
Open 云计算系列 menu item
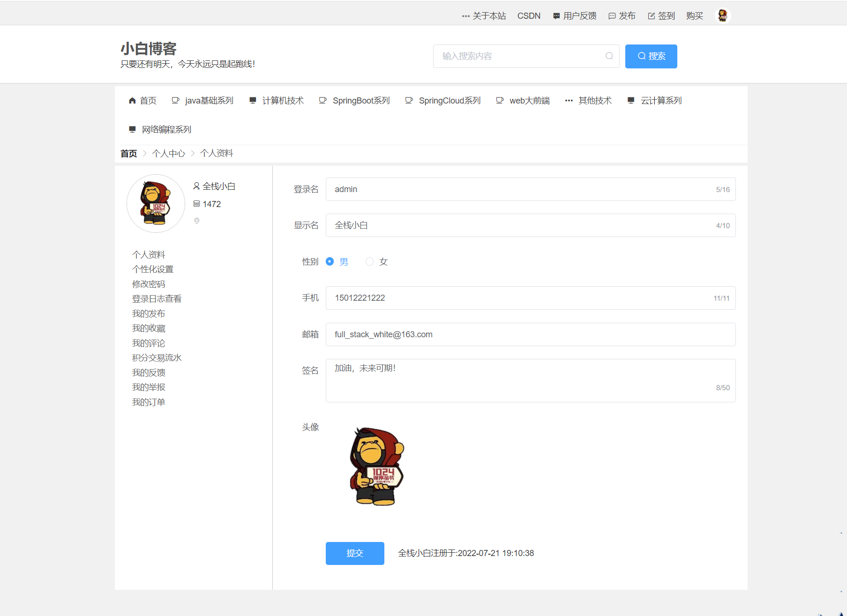click(654, 101)
